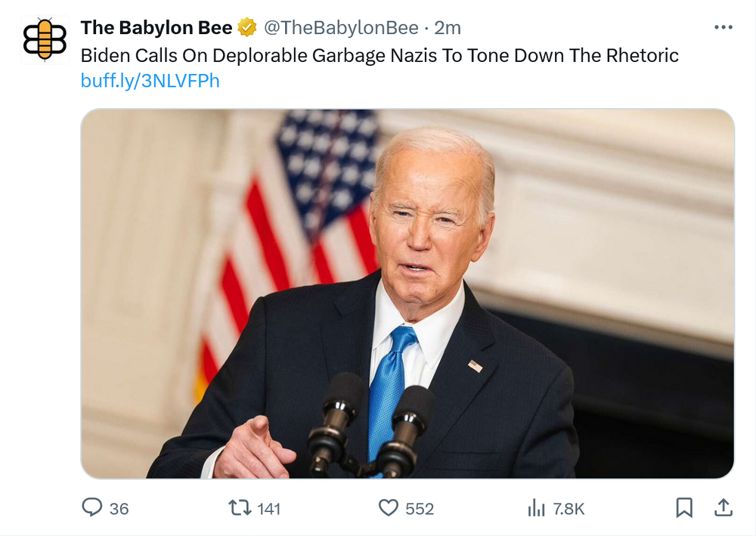Bookmark this Babylon Bee tweet
Screen dimensions: 756x536
684,508
